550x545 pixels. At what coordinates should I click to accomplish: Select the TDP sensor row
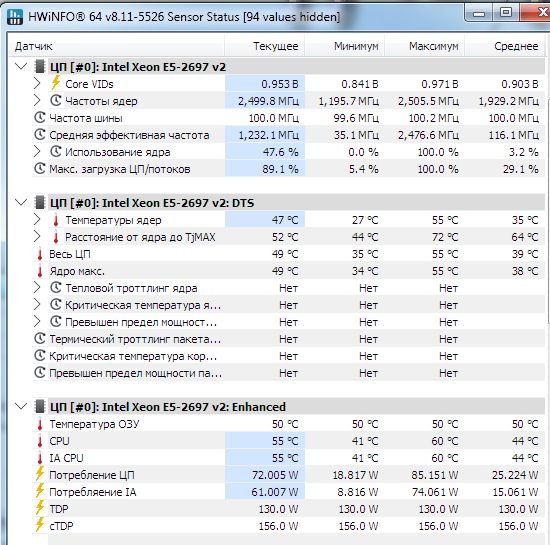[288, 509]
